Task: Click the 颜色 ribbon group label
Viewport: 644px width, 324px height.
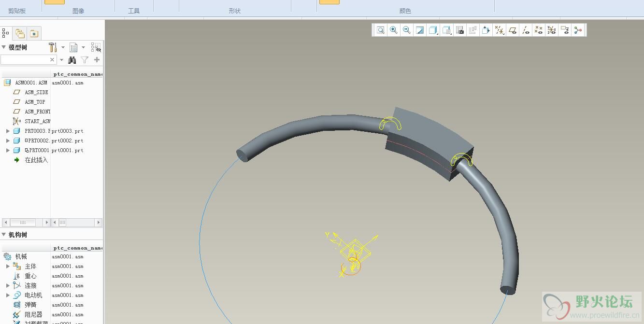Action: click(405, 11)
